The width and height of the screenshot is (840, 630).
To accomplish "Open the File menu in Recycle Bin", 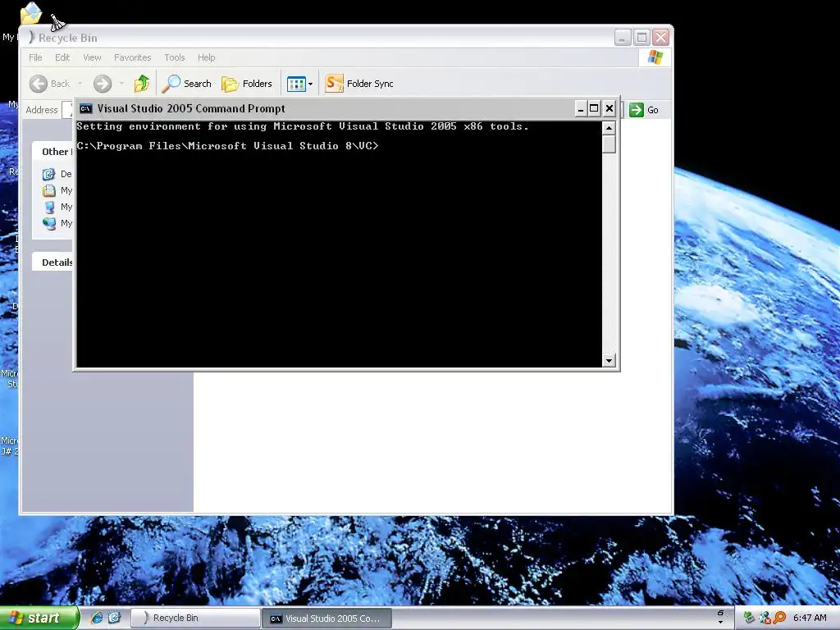I will point(35,57).
